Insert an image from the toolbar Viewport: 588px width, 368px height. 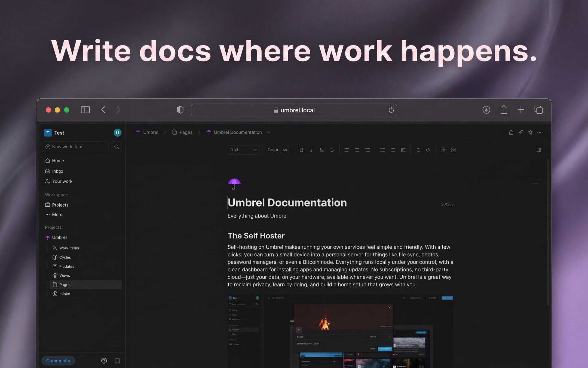click(x=453, y=150)
